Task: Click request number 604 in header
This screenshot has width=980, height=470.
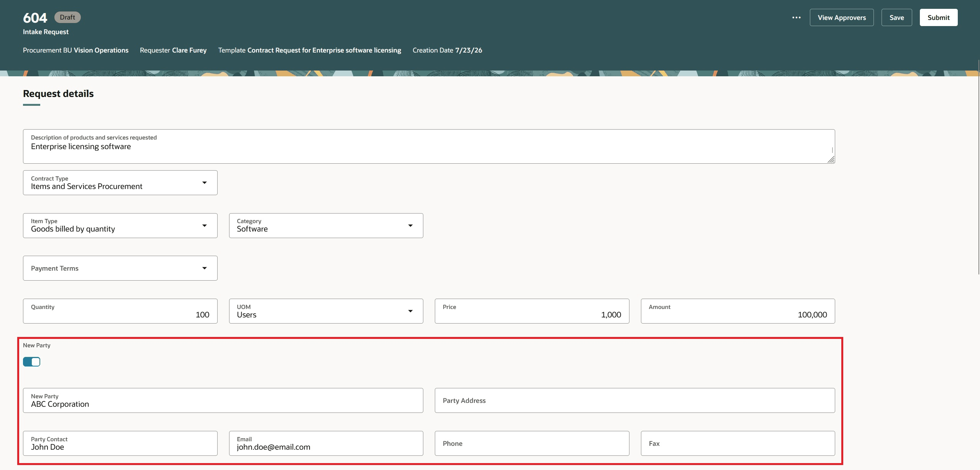Action: 35,18
